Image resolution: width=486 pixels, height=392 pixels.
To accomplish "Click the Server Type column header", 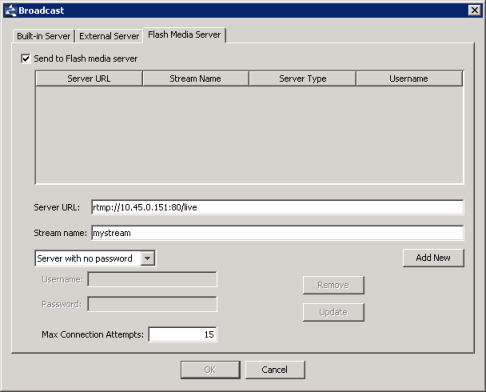I will click(302, 79).
